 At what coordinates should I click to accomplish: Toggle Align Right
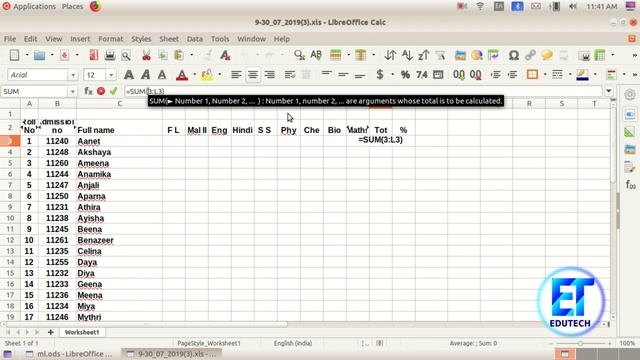point(269,75)
